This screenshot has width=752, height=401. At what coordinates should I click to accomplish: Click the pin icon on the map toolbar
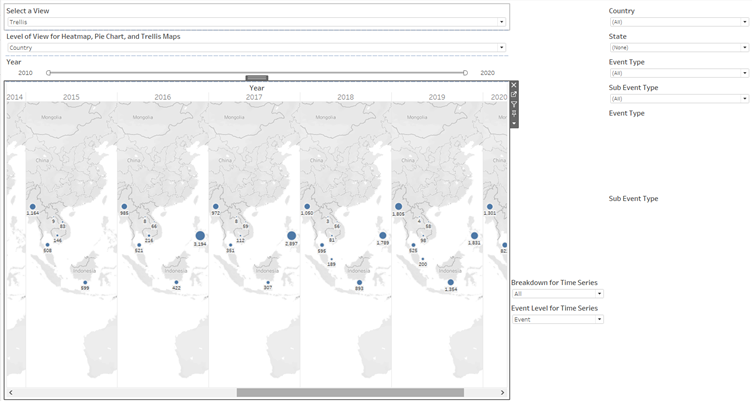(514, 114)
